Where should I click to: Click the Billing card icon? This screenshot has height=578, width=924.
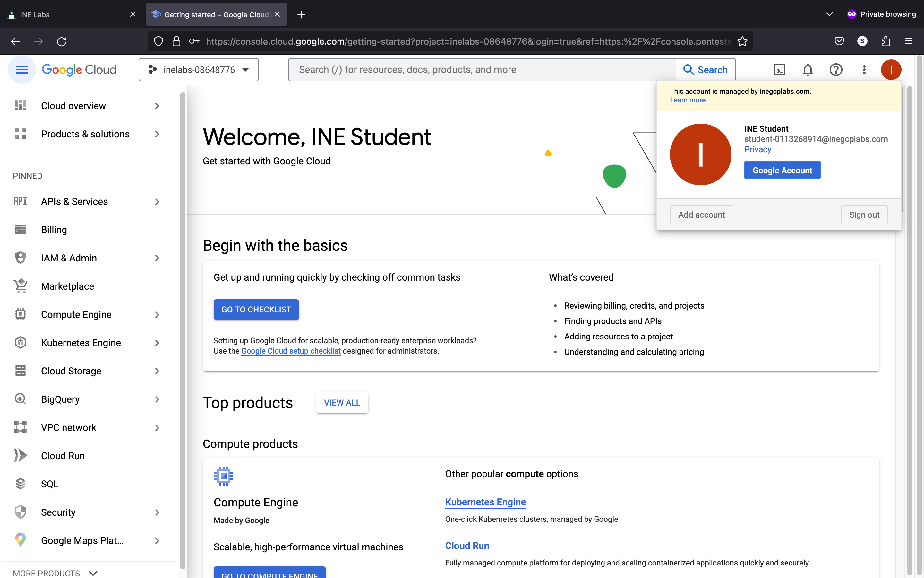pos(20,229)
